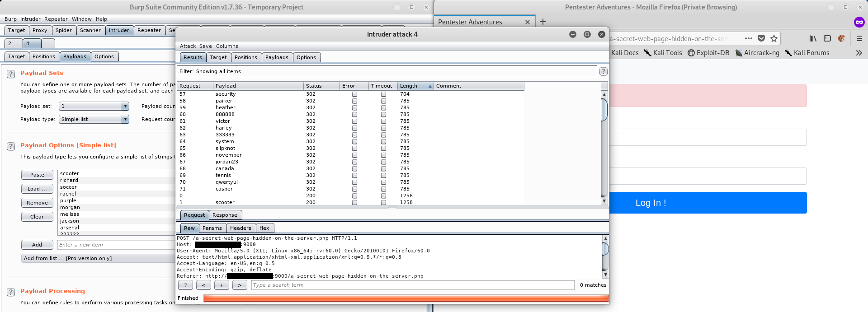This screenshot has width=868, height=312.
Task: Click the Paste payload button
Action: click(37, 175)
